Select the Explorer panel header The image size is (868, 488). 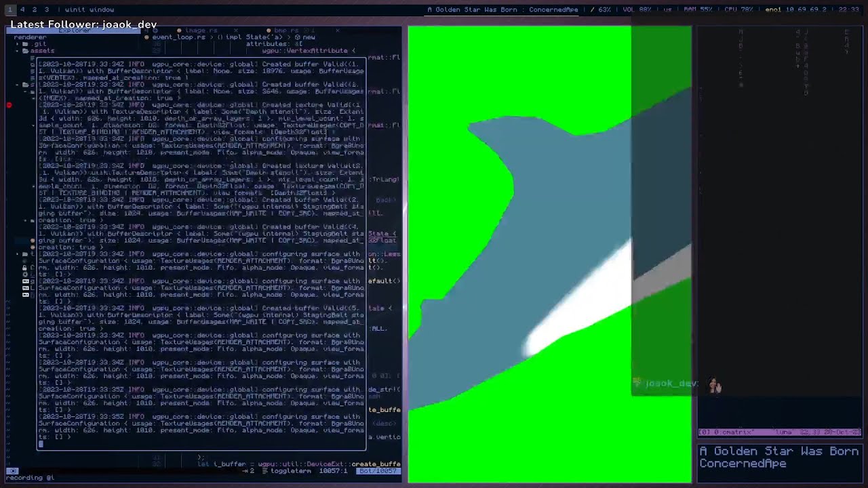point(75,30)
